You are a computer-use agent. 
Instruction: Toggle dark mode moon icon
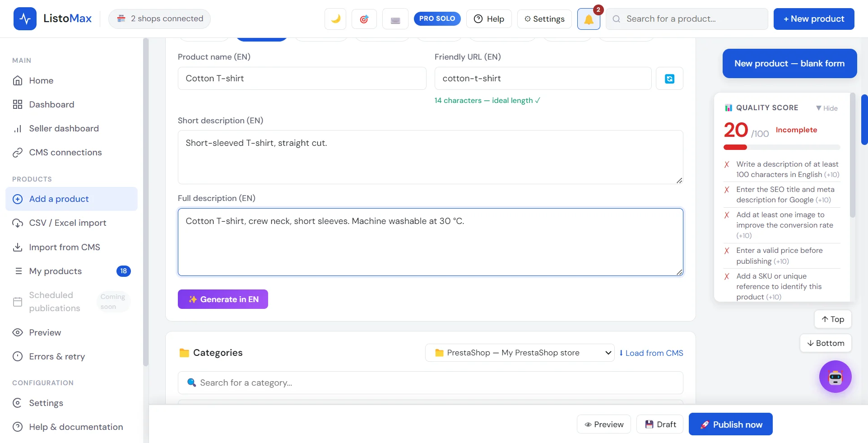point(335,19)
